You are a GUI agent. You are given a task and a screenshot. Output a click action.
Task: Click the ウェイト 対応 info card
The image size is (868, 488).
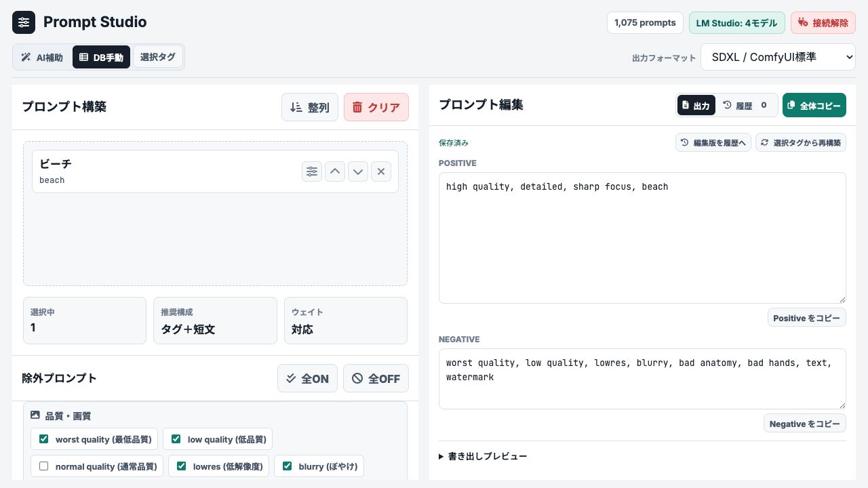point(346,321)
